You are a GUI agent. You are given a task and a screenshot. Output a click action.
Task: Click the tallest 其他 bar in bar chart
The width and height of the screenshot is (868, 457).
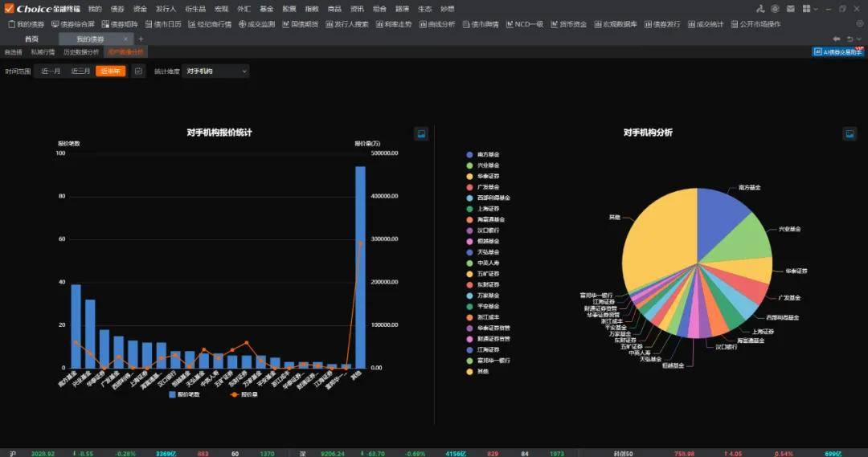(360, 267)
